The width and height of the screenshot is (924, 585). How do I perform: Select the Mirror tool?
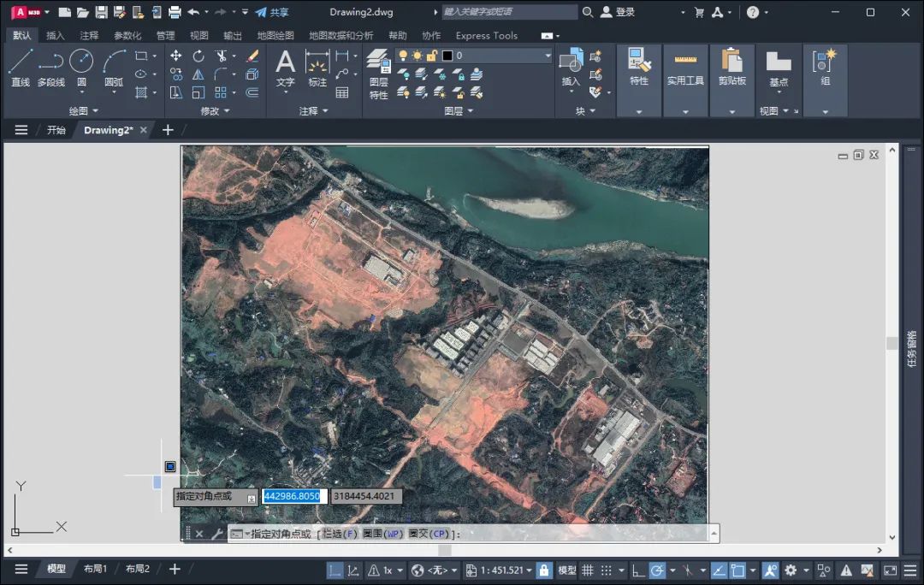pyautogui.click(x=198, y=74)
